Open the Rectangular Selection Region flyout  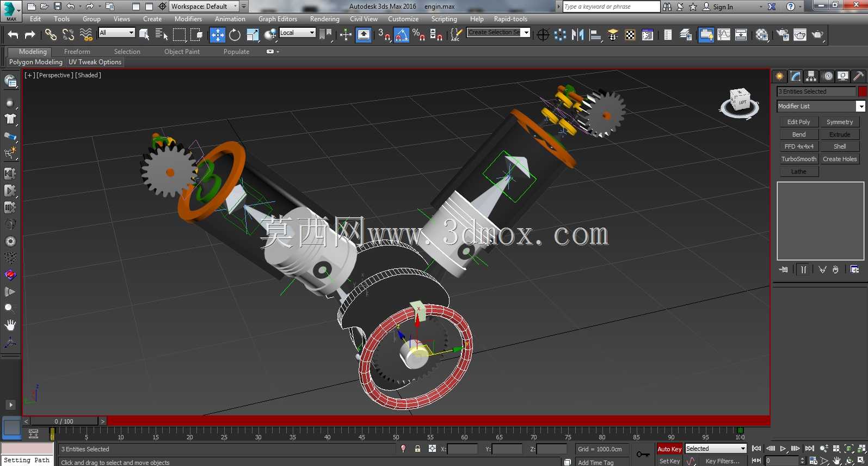[x=179, y=35]
